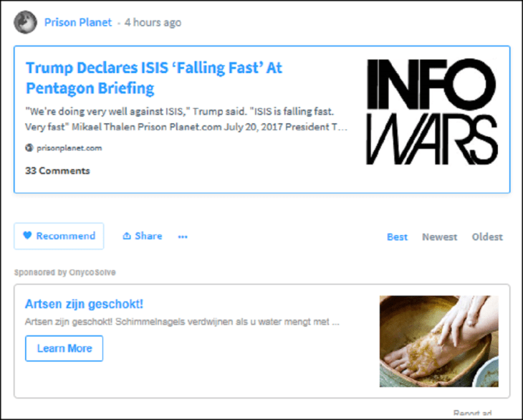Select the Oldest sort tab
The image size is (523, 420).
tap(487, 237)
